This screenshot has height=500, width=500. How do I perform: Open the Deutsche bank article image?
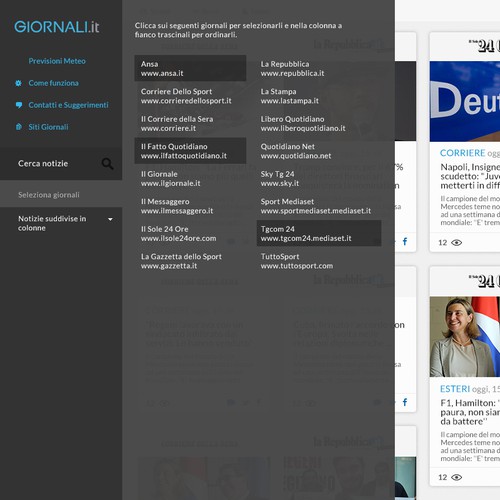[465, 101]
